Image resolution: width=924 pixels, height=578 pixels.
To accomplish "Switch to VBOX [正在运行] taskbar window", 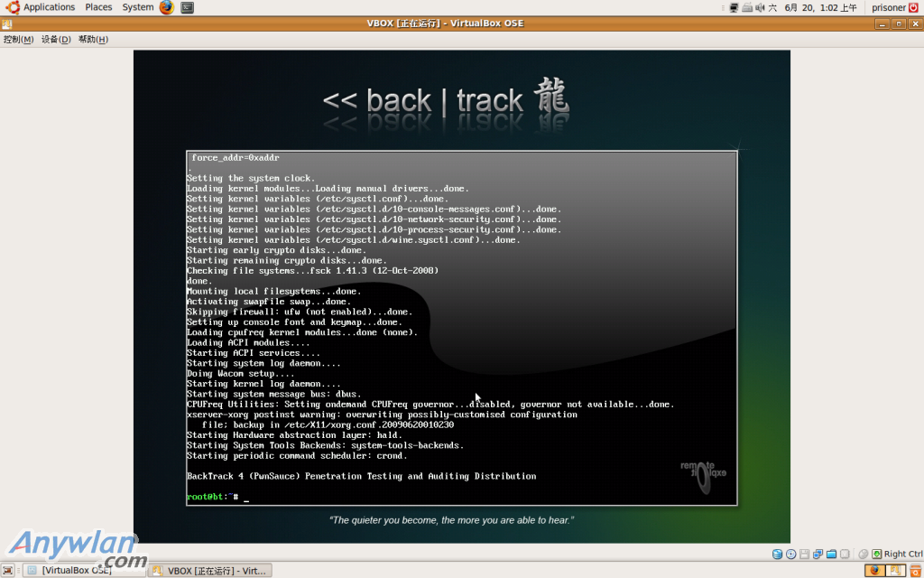I will tap(209, 571).
